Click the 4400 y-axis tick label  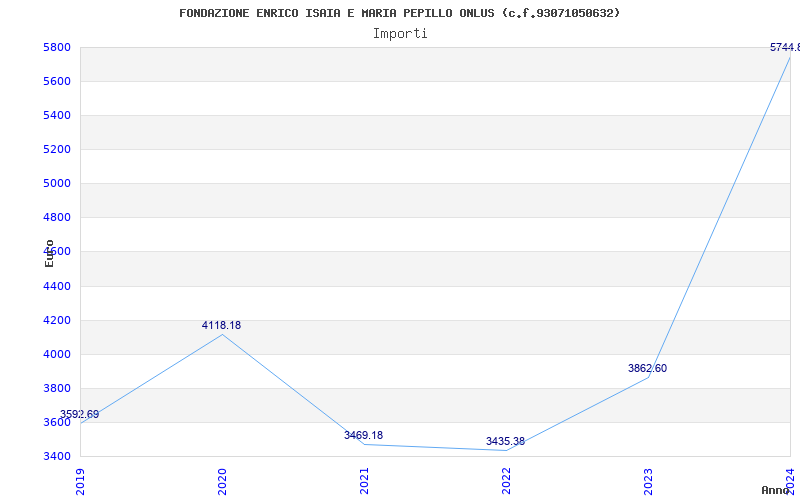(57, 286)
